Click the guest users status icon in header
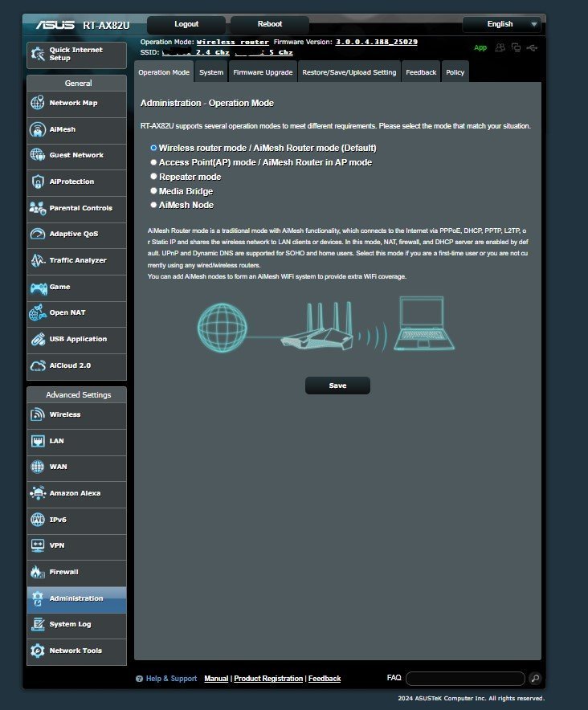 (500, 47)
